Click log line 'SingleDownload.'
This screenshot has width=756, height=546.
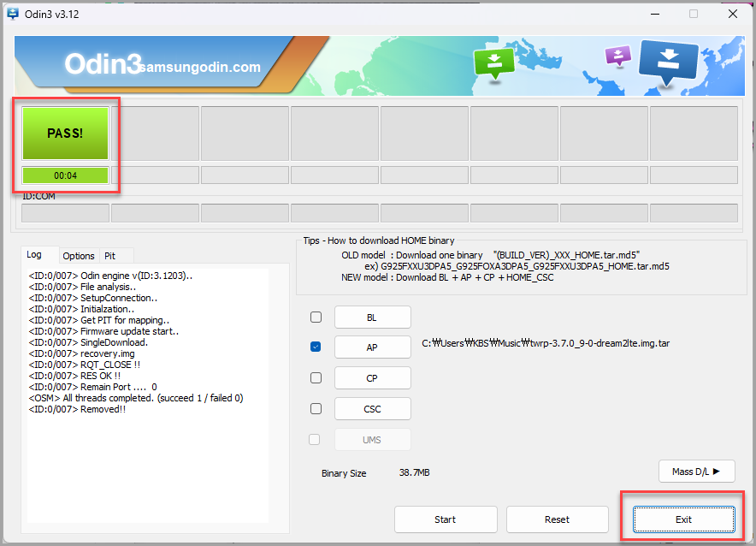click(88, 342)
